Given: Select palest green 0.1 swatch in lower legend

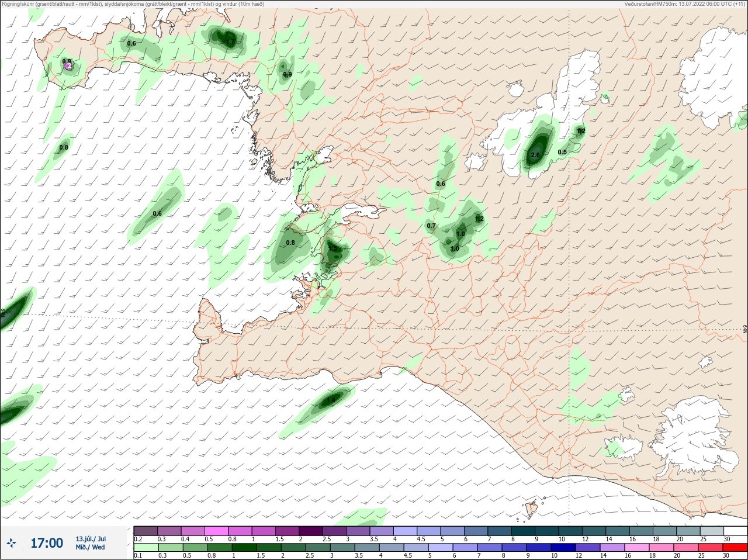Looking at the screenshot, I should click(146, 548).
